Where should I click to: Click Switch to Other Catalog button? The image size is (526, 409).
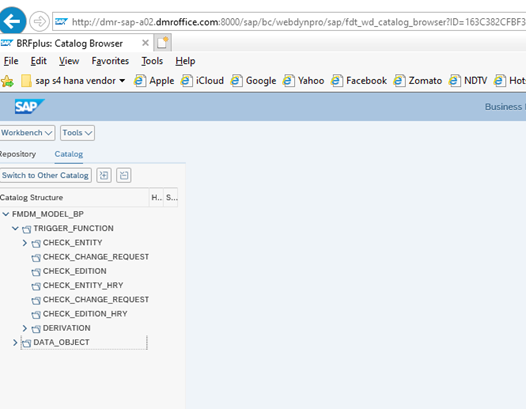pos(45,175)
